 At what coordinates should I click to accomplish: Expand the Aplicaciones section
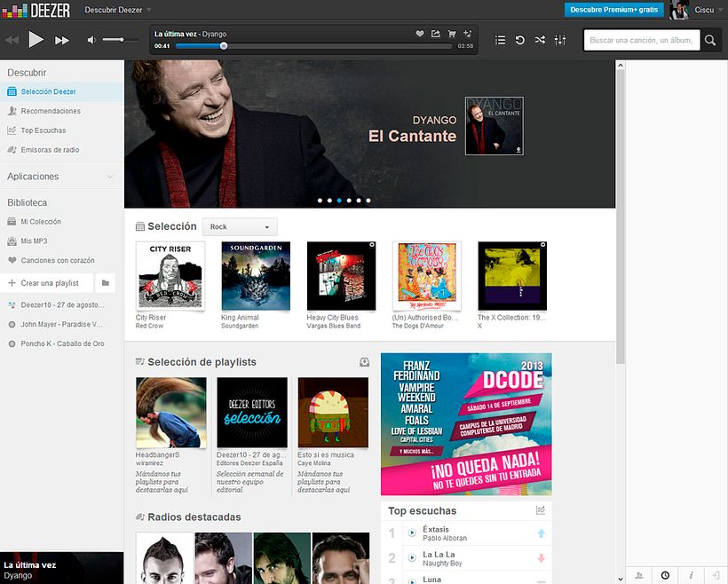coord(60,177)
